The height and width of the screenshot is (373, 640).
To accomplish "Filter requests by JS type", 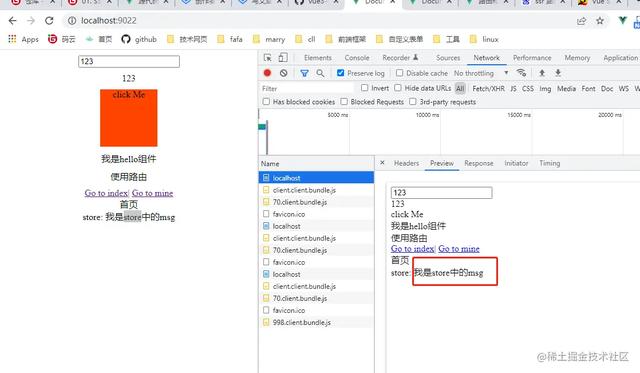I will 513,88.
